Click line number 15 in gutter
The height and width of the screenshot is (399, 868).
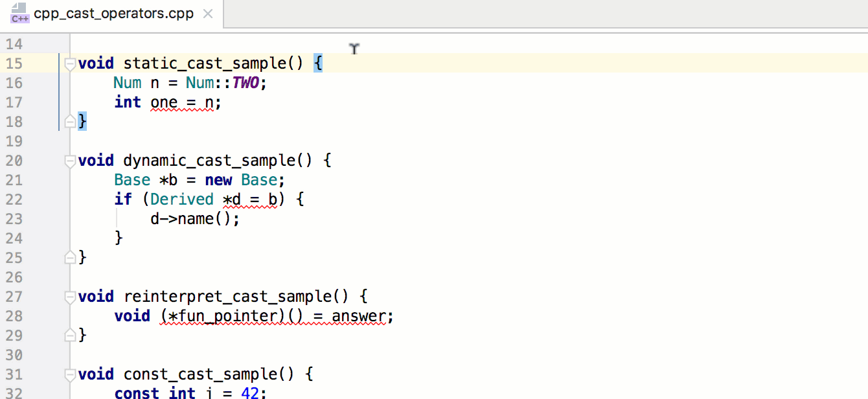tap(14, 63)
